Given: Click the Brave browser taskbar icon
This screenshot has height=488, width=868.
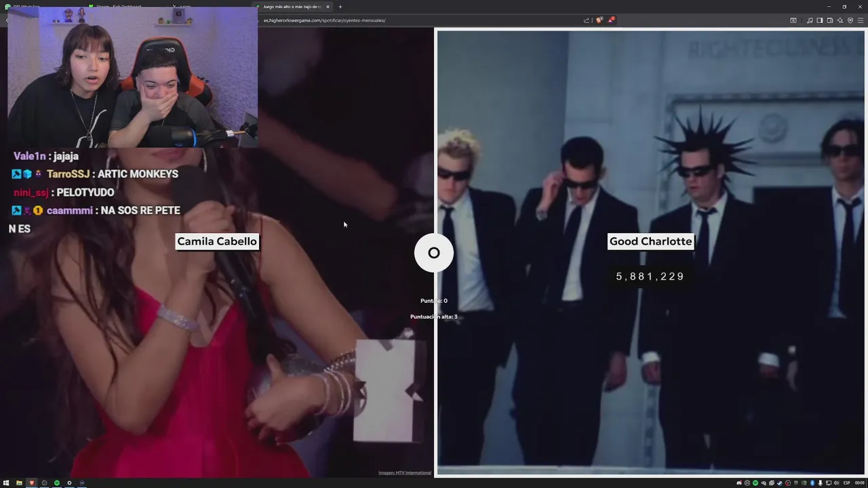Looking at the screenshot, I should click(x=32, y=483).
